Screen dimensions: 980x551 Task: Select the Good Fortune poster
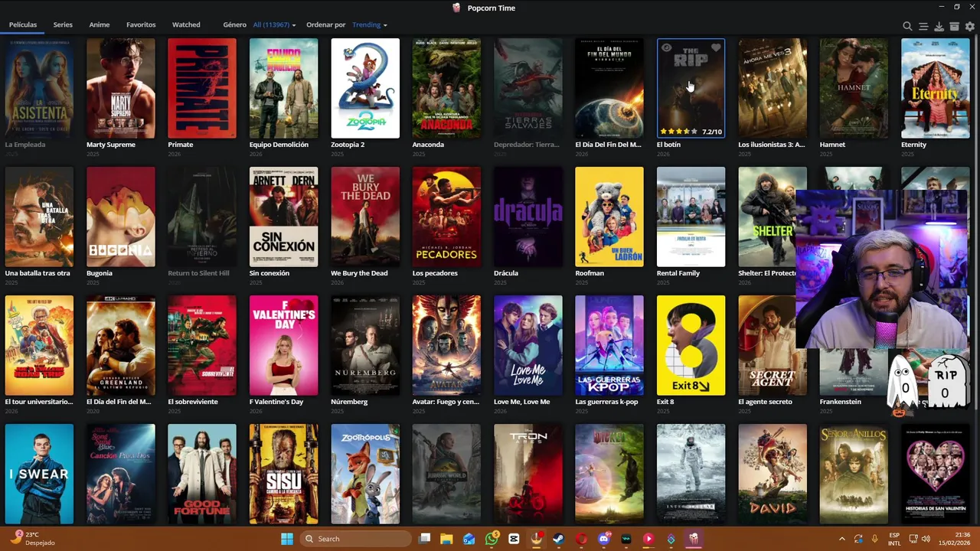point(202,474)
